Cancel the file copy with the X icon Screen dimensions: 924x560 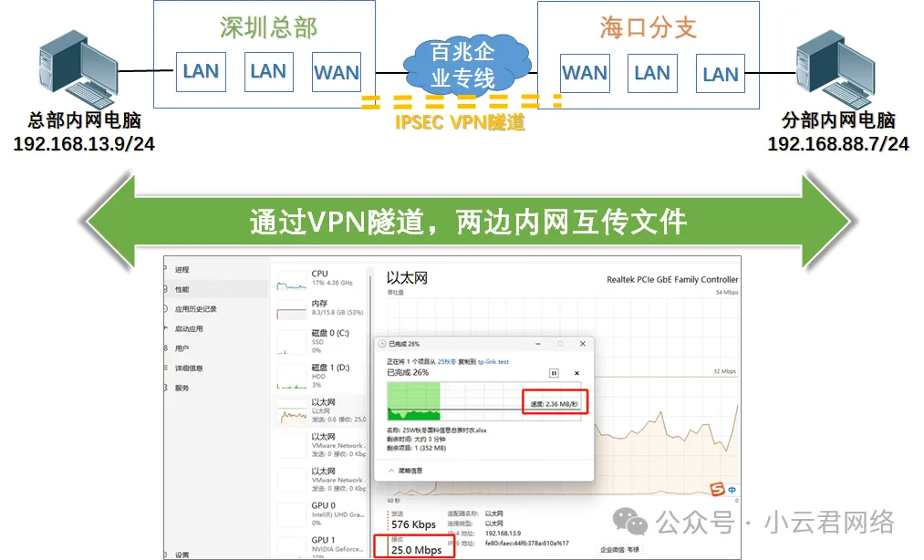[576, 373]
